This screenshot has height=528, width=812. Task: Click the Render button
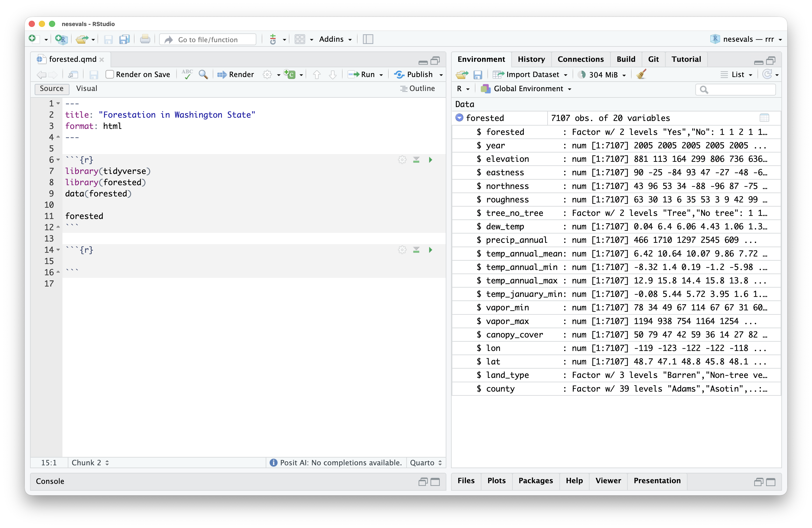(235, 74)
